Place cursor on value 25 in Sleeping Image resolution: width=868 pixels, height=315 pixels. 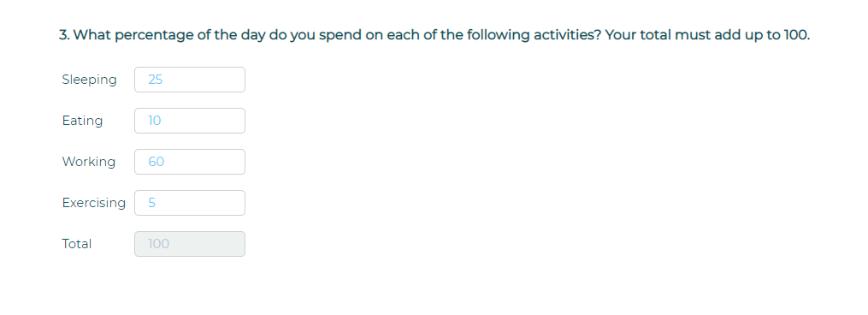click(x=156, y=80)
